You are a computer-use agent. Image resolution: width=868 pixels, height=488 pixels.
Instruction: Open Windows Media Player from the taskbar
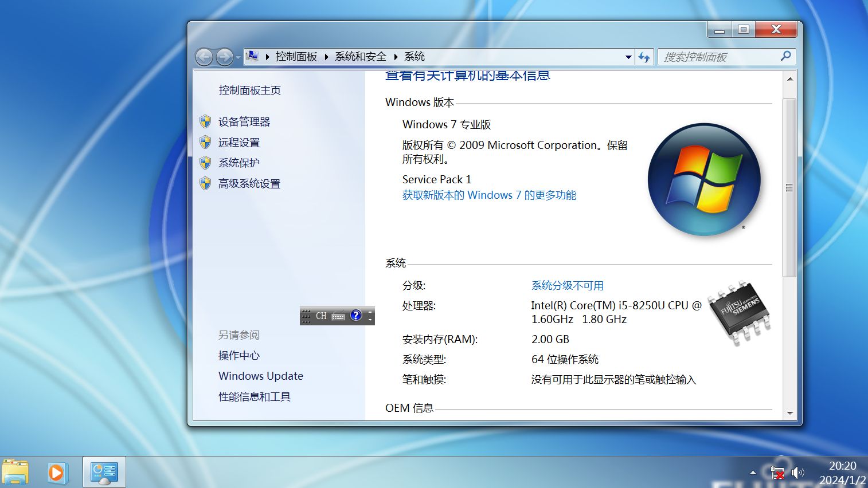click(x=57, y=473)
